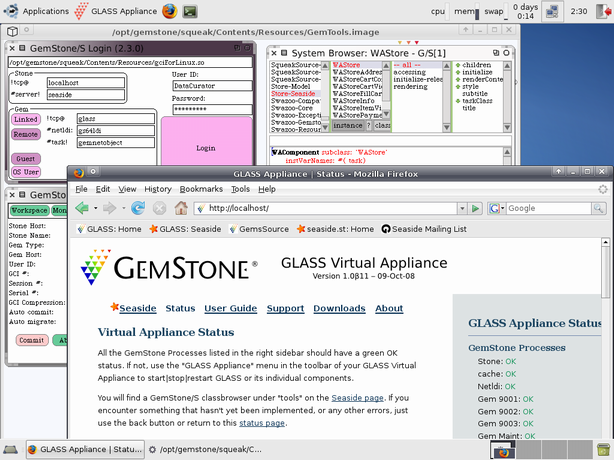The width and height of the screenshot is (614, 460).
Task: Open the GemsSource bookmark
Action: [259, 229]
